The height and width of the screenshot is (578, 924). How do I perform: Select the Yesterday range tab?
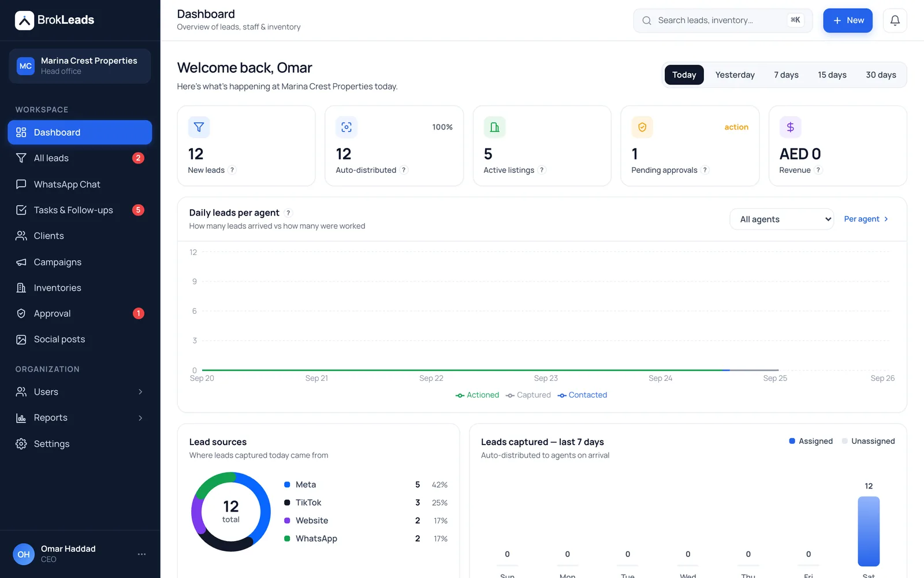735,75
